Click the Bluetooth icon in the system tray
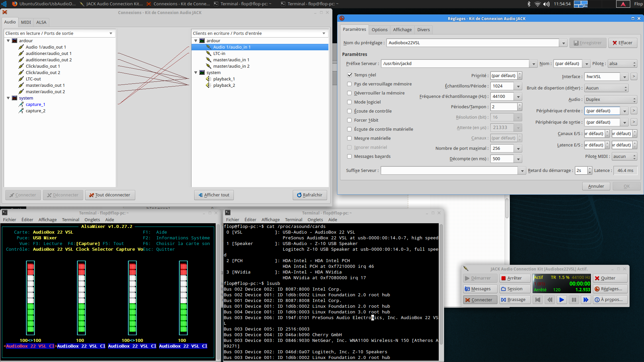This screenshot has width=644, height=362. pos(529,4)
